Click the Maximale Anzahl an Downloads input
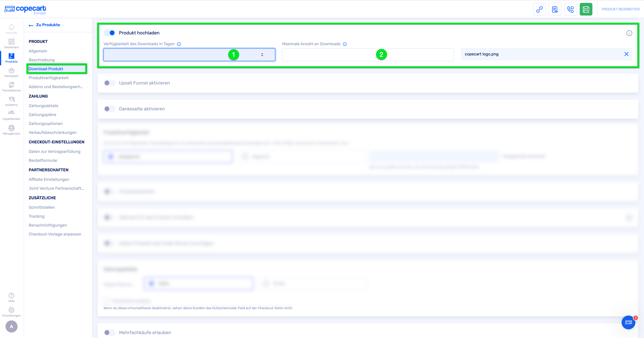Screen dimensions: 644x338 tap(325, 55)
